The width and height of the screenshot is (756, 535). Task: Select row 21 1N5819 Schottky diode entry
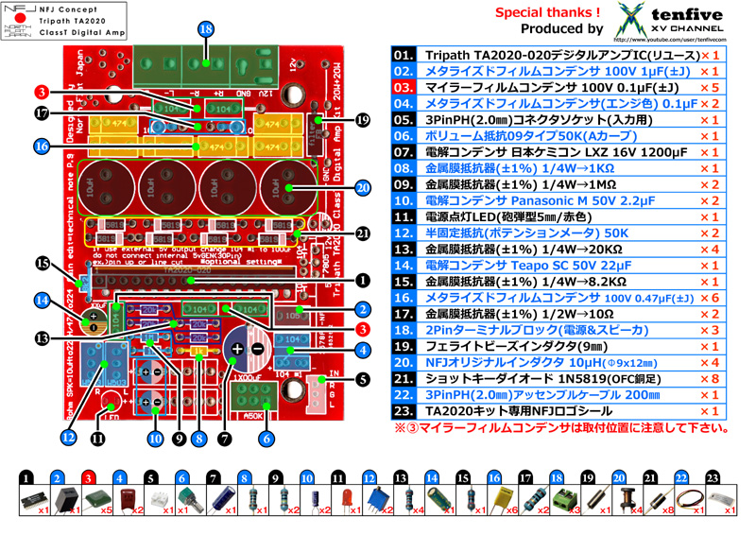pyautogui.click(x=558, y=379)
